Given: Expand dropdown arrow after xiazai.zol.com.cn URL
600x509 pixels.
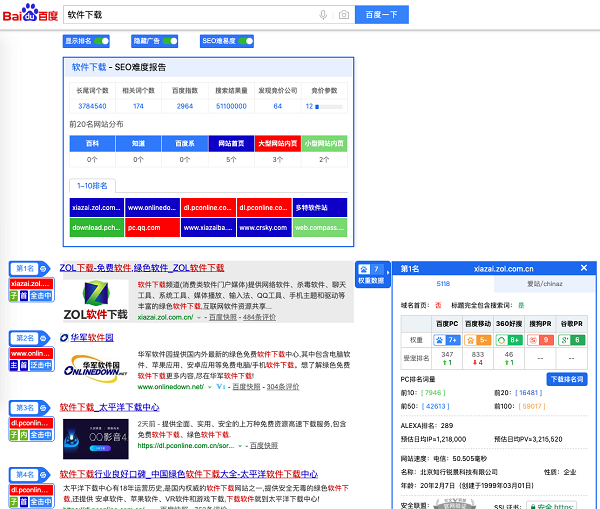Looking at the screenshot, I should [x=200, y=317].
